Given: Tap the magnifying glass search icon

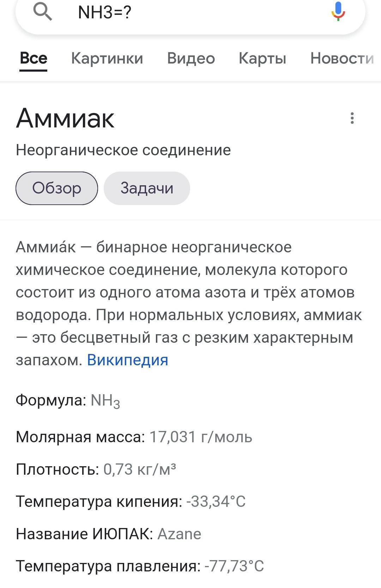Looking at the screenshot, I should pos(43,12).
